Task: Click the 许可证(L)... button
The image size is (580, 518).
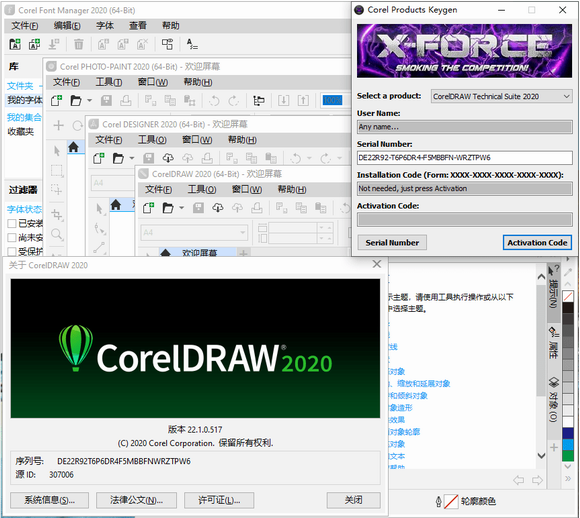Action: (x=219, y=500)
